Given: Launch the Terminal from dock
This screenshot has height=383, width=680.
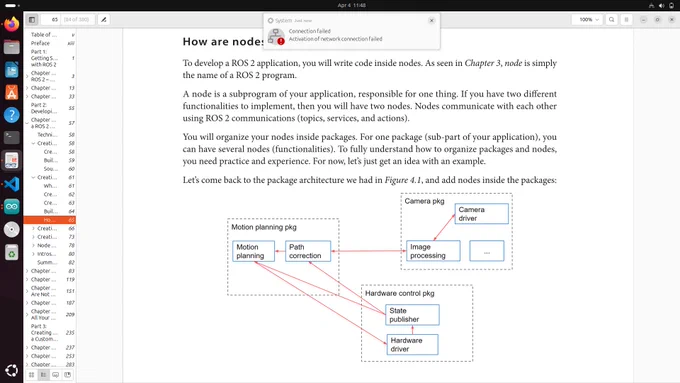Looking at the screenshot, I should click(12, 137).
